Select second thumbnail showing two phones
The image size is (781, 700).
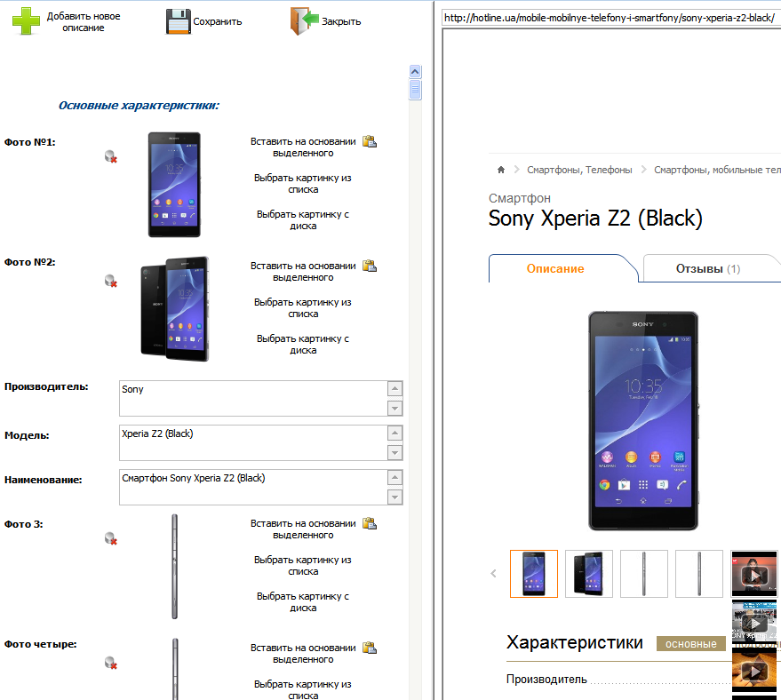click(x=589, y=574)
